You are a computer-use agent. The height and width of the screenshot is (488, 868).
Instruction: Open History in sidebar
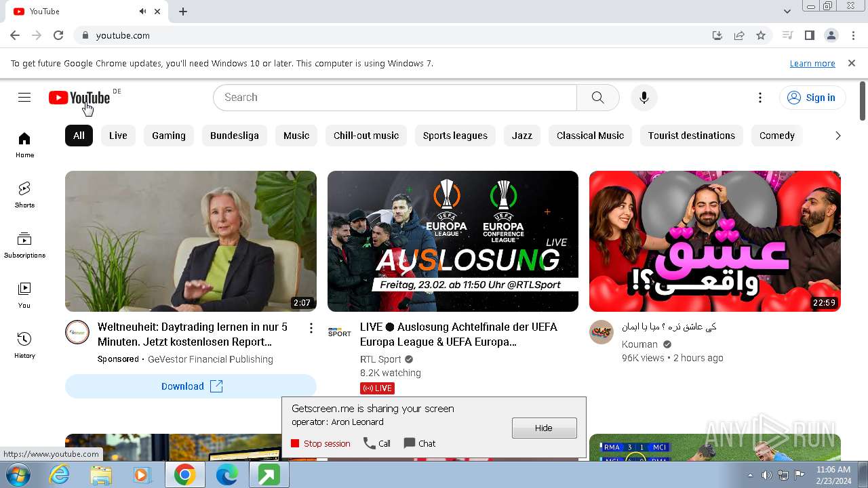pos(24,345)
